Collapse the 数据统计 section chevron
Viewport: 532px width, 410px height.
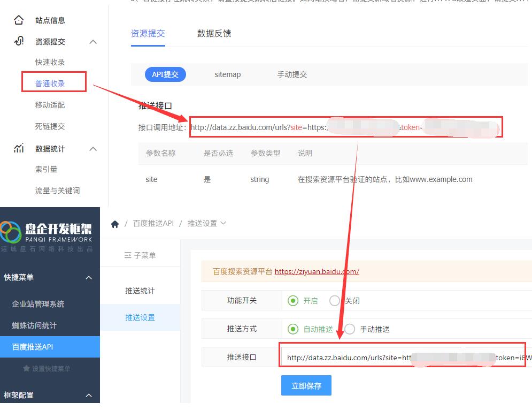pos(93,149)
